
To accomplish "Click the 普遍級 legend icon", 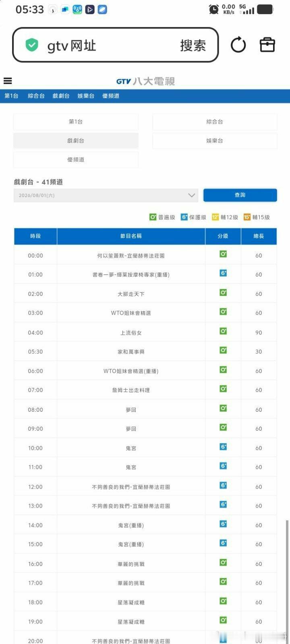I will click(x=153, y=217).
